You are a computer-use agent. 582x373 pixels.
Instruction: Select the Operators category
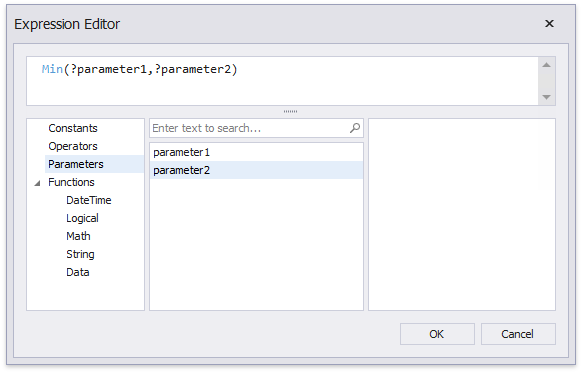(x=73, y=146)
